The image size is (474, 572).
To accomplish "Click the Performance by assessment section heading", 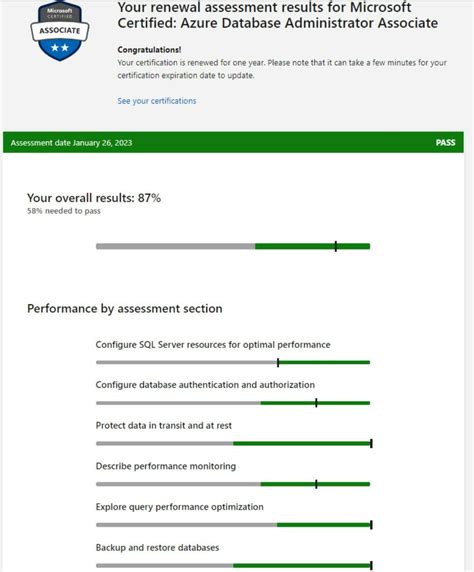I will pos(125,309).
